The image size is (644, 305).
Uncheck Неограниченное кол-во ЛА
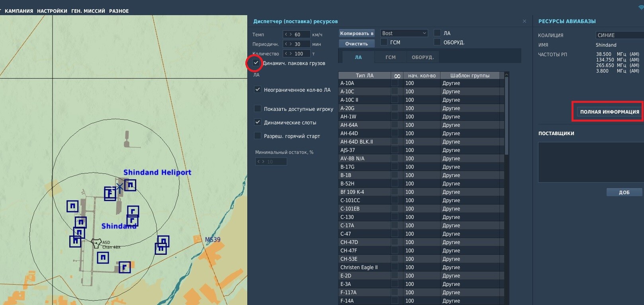click(258, 90)
